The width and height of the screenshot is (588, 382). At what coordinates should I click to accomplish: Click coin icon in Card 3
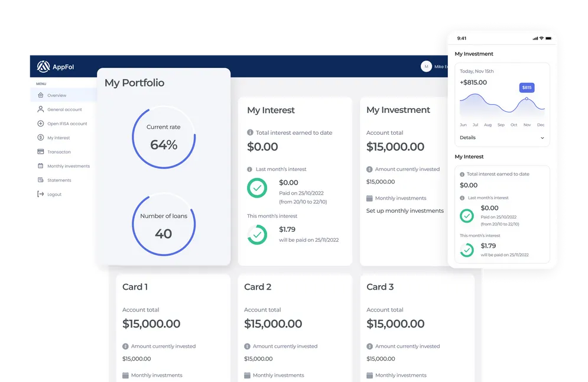[x=370, y=347]
